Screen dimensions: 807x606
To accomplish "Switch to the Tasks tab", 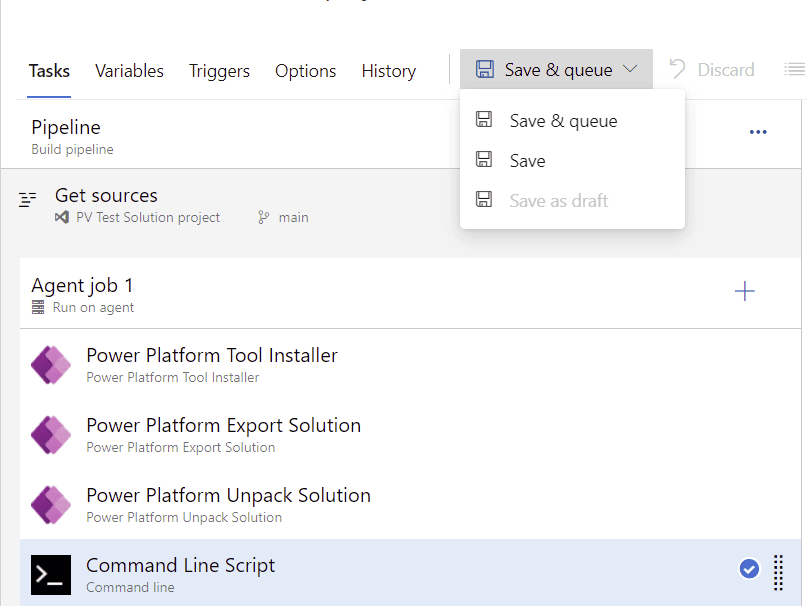I will [49, 71].
